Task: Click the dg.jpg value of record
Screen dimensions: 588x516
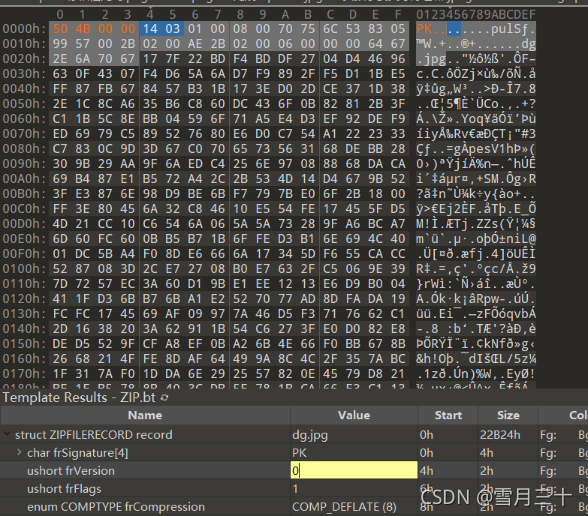Action: coord(310,435)
